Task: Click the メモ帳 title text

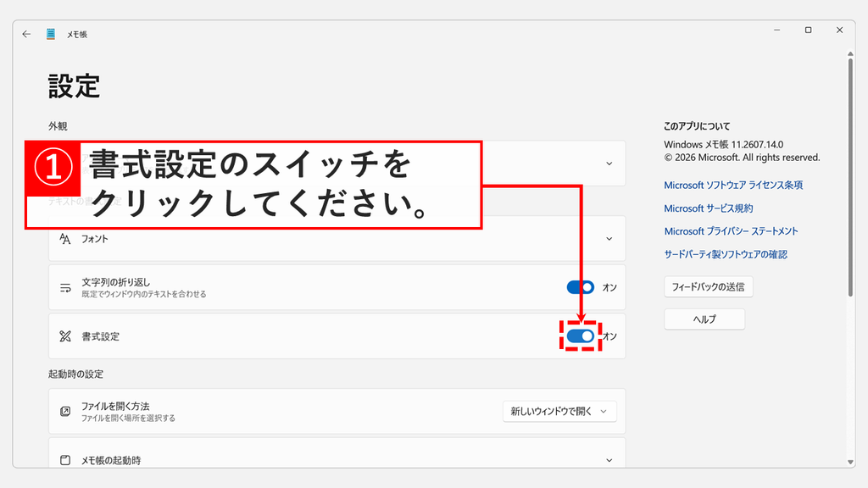Action: pos(77,34)
